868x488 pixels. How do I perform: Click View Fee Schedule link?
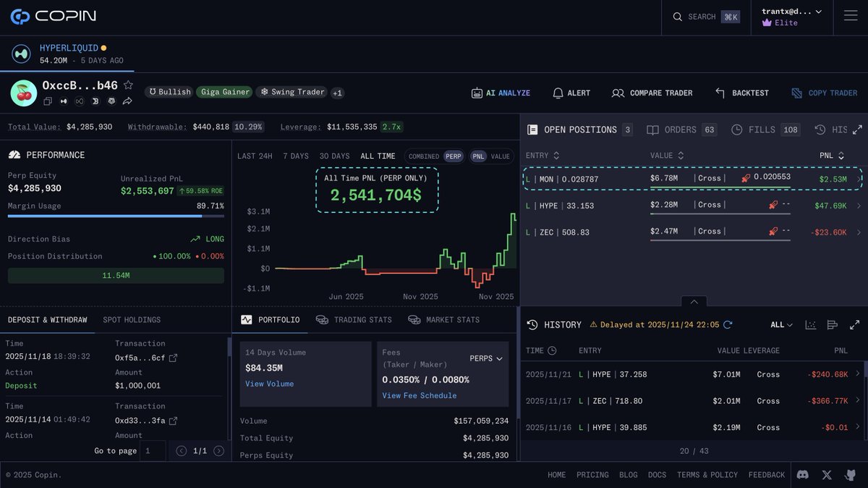tap(420, 395)
